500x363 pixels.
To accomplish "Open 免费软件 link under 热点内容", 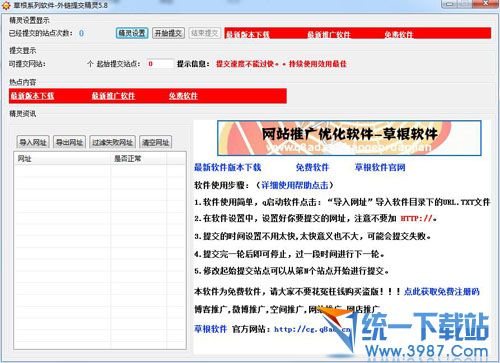I will pyautogui.click(x=183, y=96).
